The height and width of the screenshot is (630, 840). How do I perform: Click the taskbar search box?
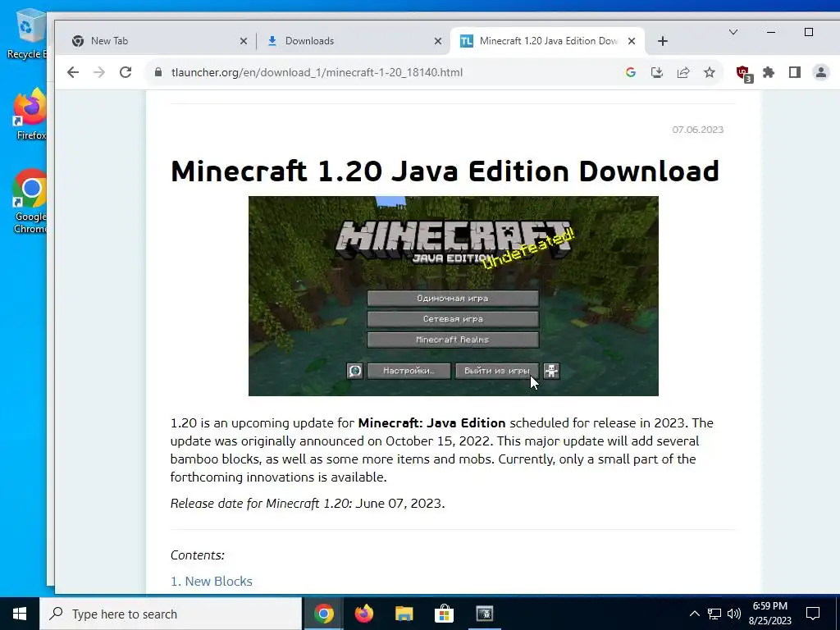click(x=171, y=614)
